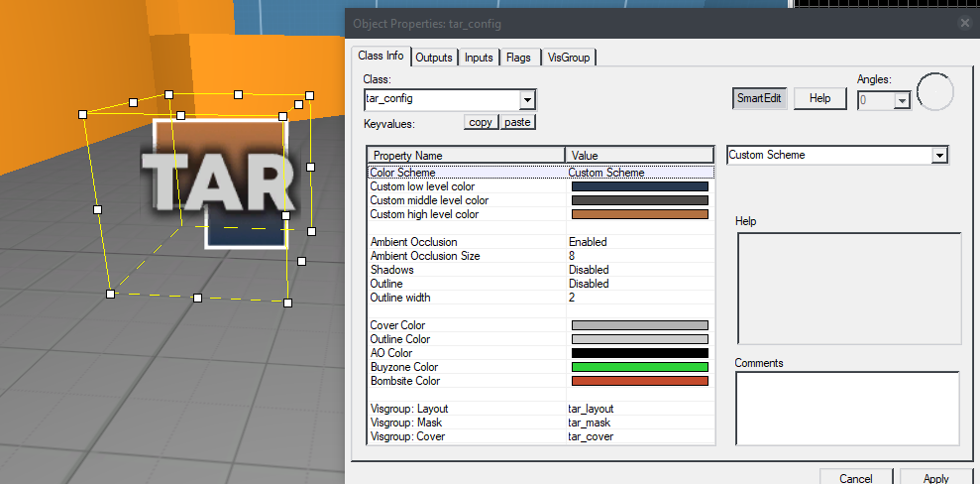Click inside the Comments text box
This screenshot has width=980, height=484.
pyautogui.click(x=847, y=409)
